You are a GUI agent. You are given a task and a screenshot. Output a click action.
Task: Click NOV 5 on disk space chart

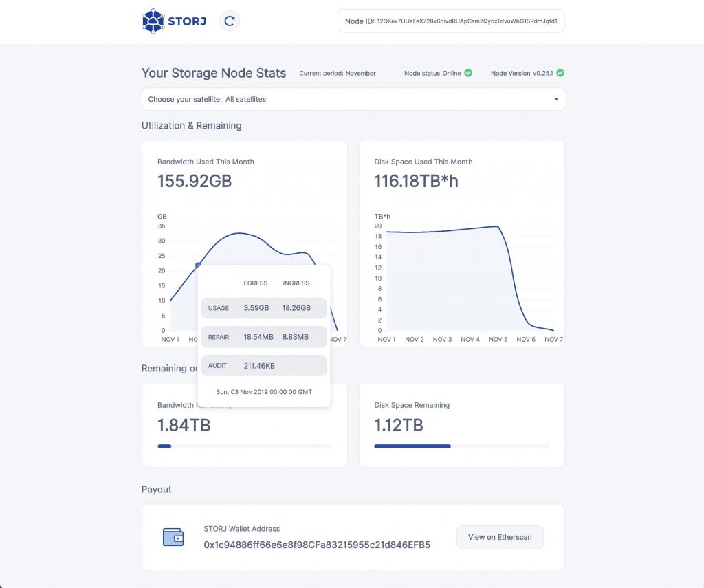[x=498, y=340]
